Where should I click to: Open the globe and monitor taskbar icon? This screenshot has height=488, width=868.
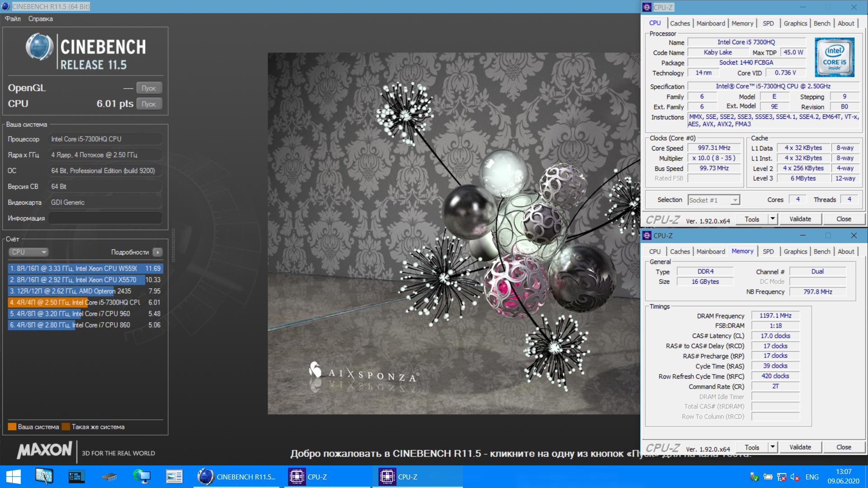point(142,477)
